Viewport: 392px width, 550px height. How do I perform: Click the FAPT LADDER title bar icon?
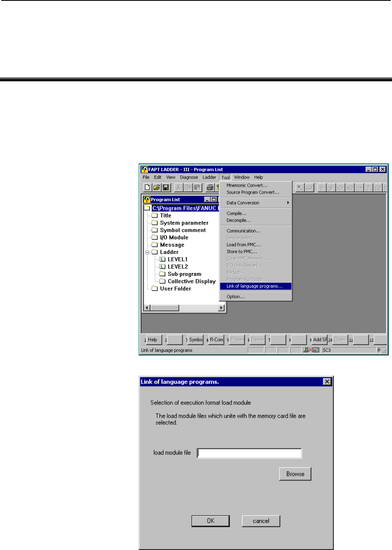pyautogui.click(x=144, y=169)
